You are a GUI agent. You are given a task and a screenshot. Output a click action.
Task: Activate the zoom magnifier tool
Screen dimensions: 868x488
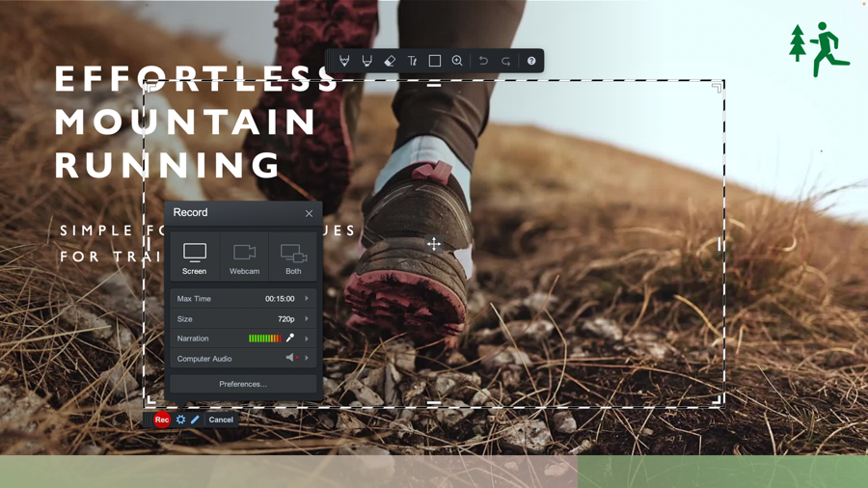pos(457,61)
